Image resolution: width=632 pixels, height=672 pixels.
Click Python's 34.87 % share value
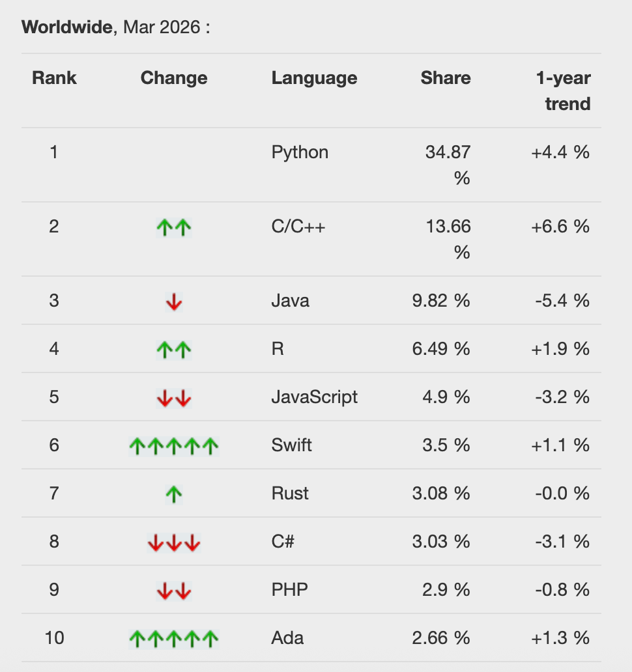coord(448,165)
